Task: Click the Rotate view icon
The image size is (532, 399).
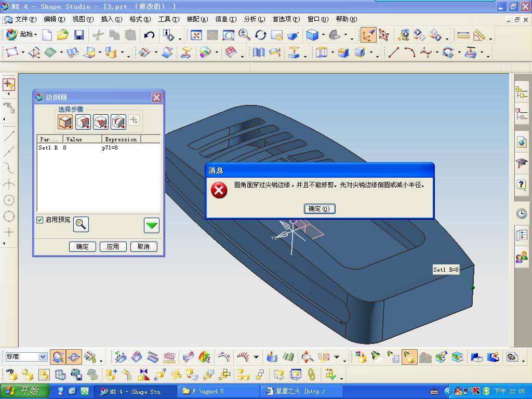Action: (x=260, y=35)
